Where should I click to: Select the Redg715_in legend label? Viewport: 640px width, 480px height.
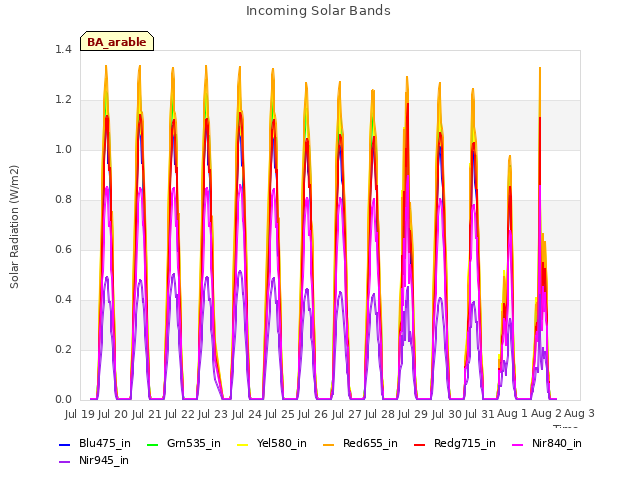(465, 444)
